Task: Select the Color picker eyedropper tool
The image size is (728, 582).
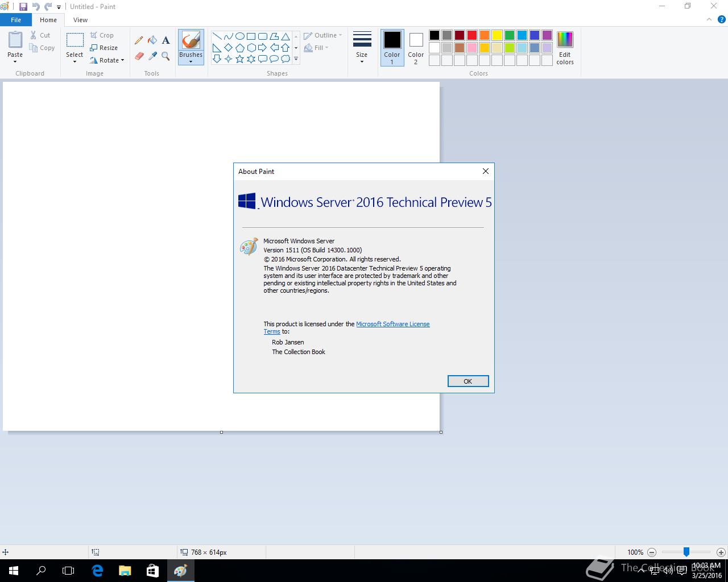Action: click(152, 56)
